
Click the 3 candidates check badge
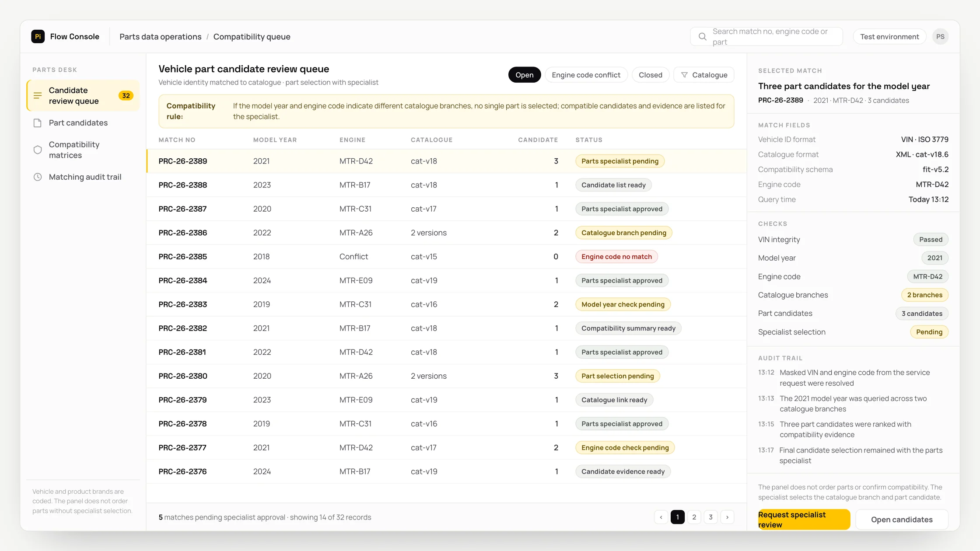(922, 314)
